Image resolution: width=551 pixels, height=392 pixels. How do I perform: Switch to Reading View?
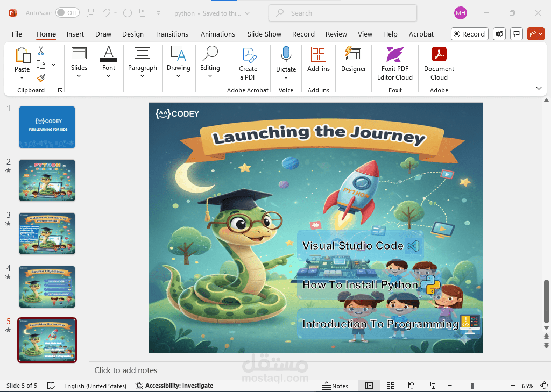(412, 386)
